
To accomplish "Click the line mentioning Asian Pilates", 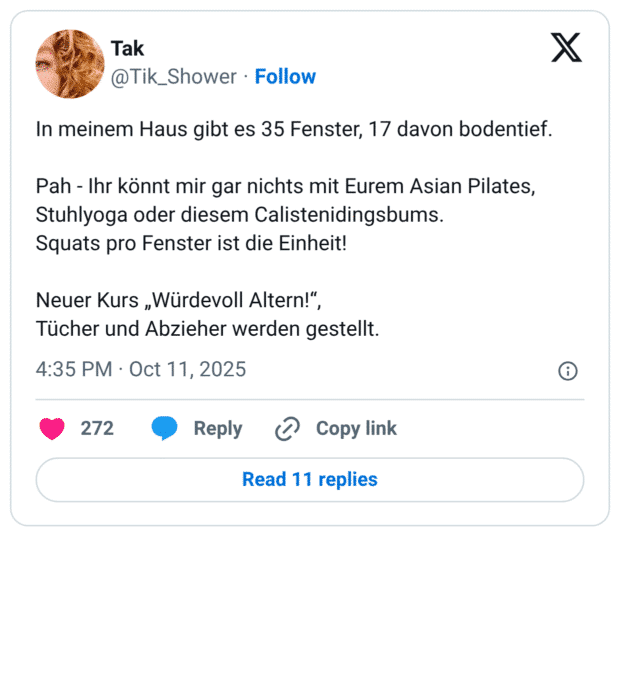I will 286,187.
